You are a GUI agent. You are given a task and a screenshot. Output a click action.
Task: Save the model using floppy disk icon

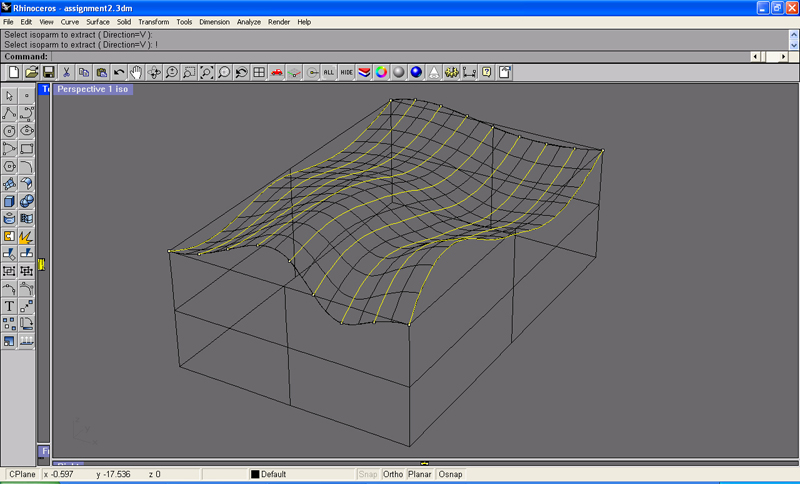tap(48, 72)
